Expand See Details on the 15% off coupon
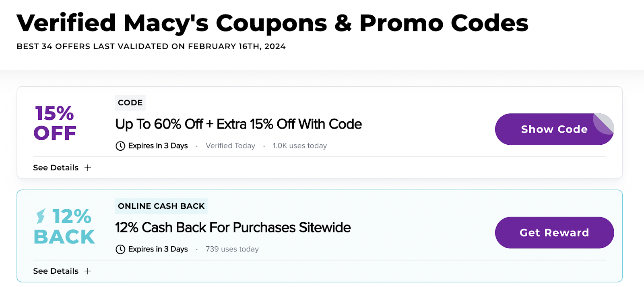 coord(56,167)
